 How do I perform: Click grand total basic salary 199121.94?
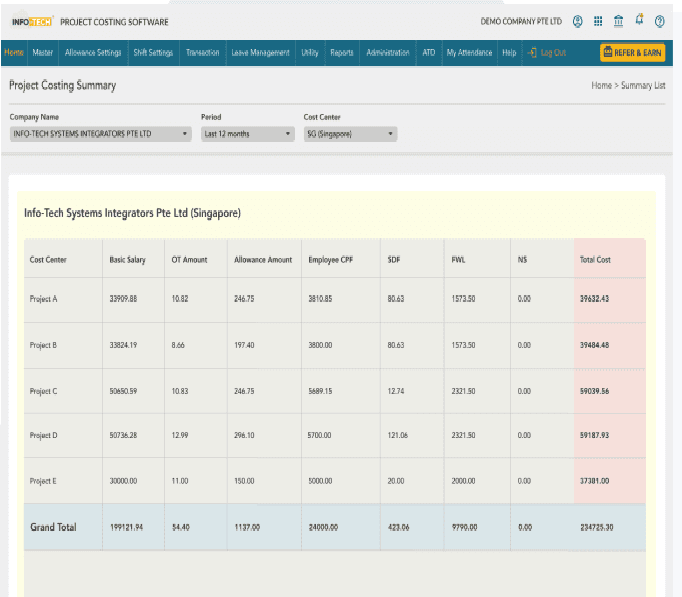(x=126, y=527)
